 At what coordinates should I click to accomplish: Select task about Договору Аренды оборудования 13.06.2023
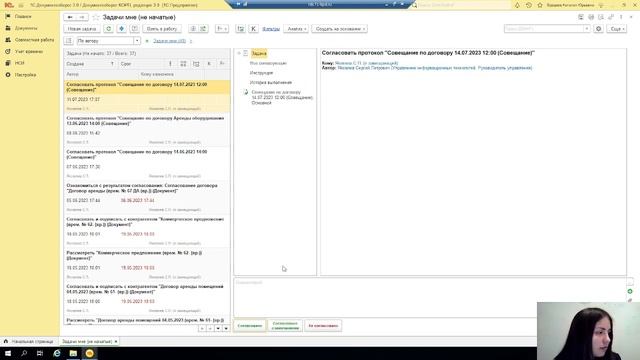point(147,130)
